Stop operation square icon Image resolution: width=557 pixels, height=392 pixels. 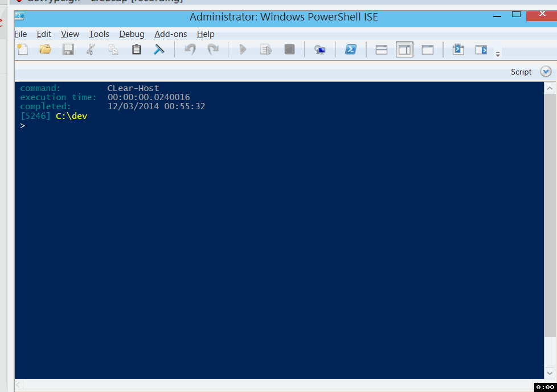pyautogui.click(x=289, y=49)
